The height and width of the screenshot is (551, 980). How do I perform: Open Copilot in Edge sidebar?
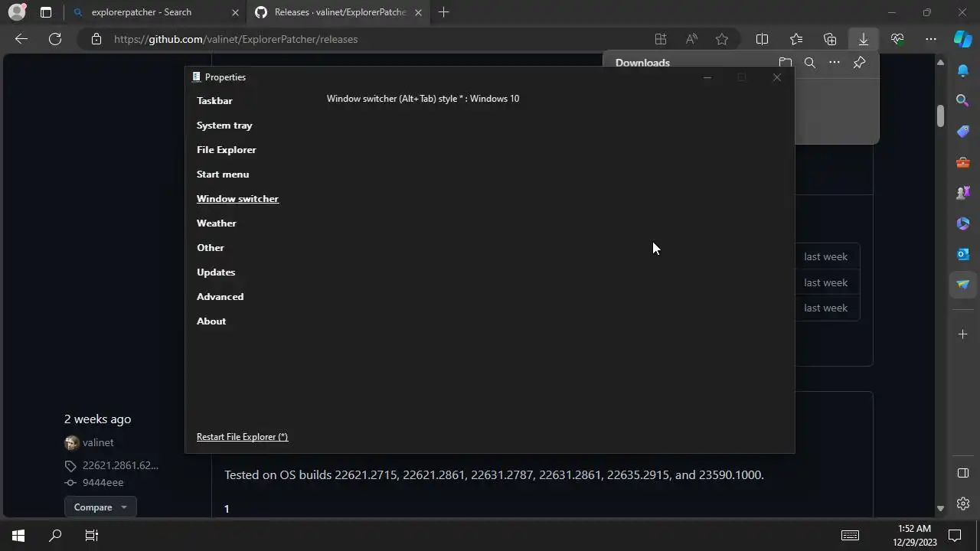[x=962, y=38]
